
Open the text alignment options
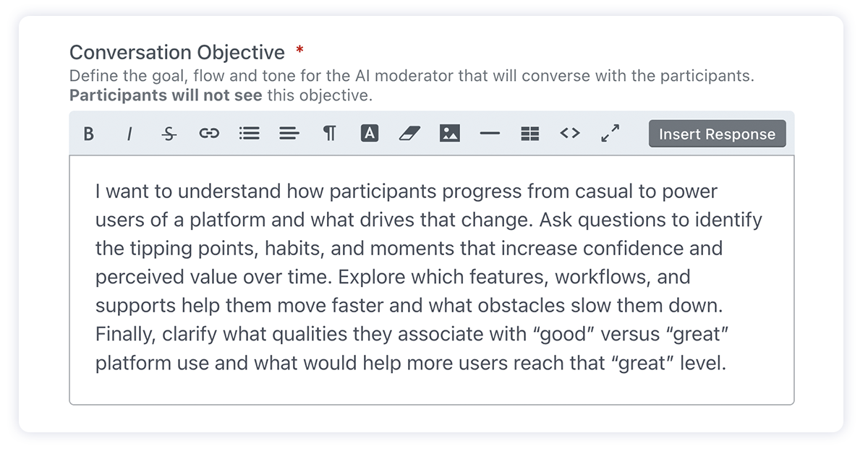(289, 133)
